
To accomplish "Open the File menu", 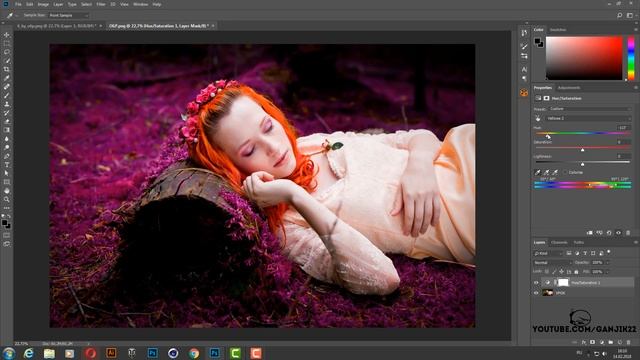I will pos(18,4).
